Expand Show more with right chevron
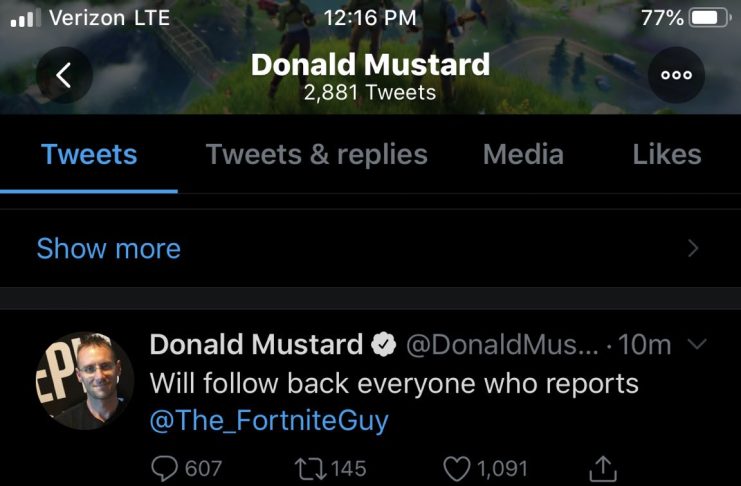The width and height of the screenshot is (741, 486). point(693,248)
